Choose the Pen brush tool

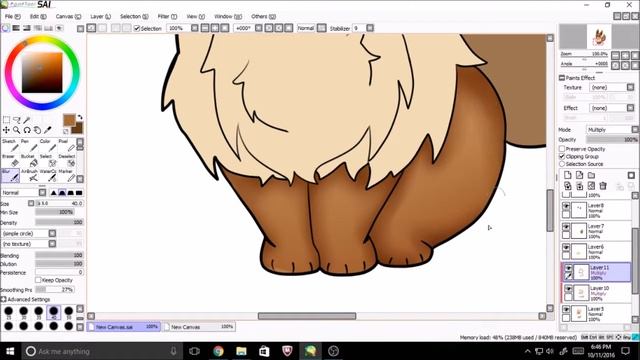[x=29, y=145]
